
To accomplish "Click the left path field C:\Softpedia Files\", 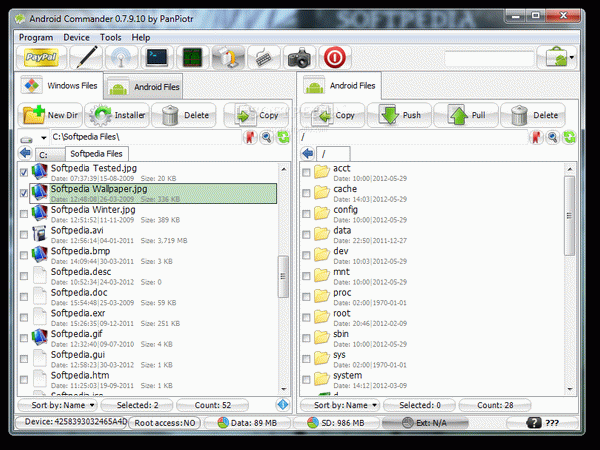I will [145, 137].
